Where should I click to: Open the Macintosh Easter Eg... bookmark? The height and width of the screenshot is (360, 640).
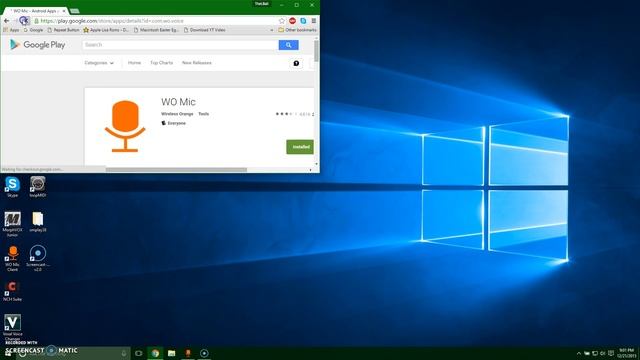click(x=156, y=30)
